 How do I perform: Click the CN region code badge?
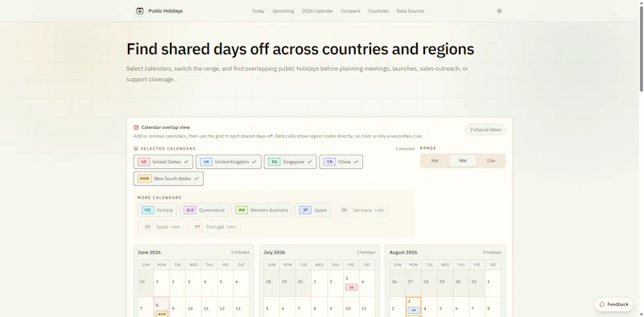click(329, 162)
